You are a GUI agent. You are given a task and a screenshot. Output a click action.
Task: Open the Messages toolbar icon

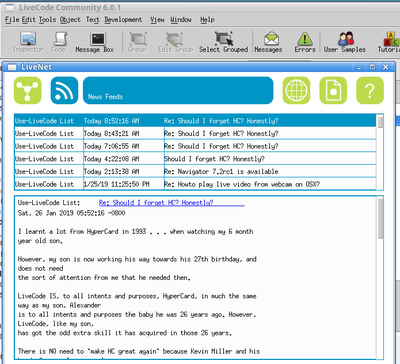pos(268,42)
